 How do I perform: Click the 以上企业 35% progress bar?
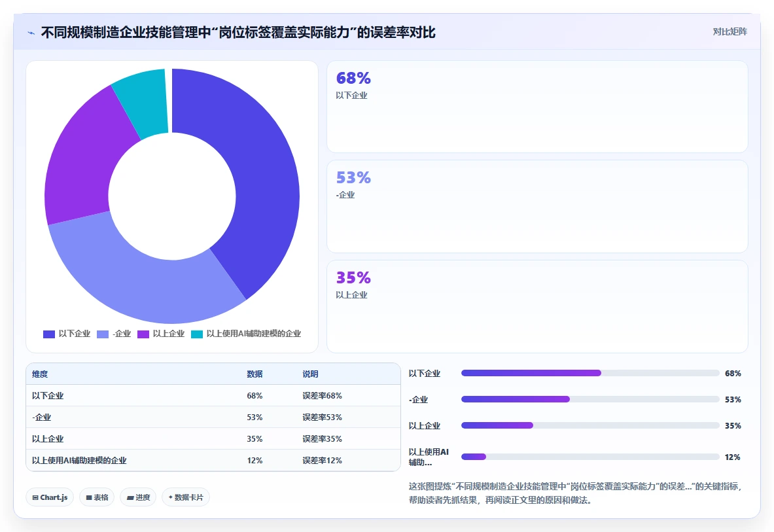[x=590, y=425]
